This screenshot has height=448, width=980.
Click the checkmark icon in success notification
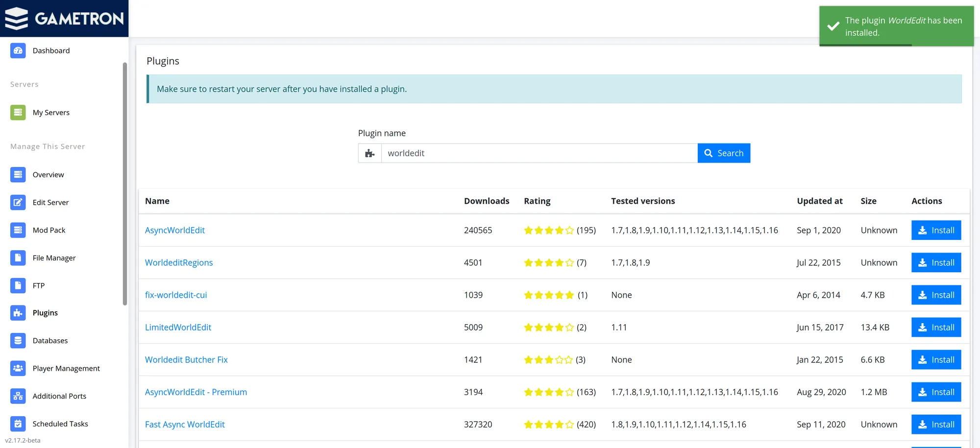coord(833,26)
